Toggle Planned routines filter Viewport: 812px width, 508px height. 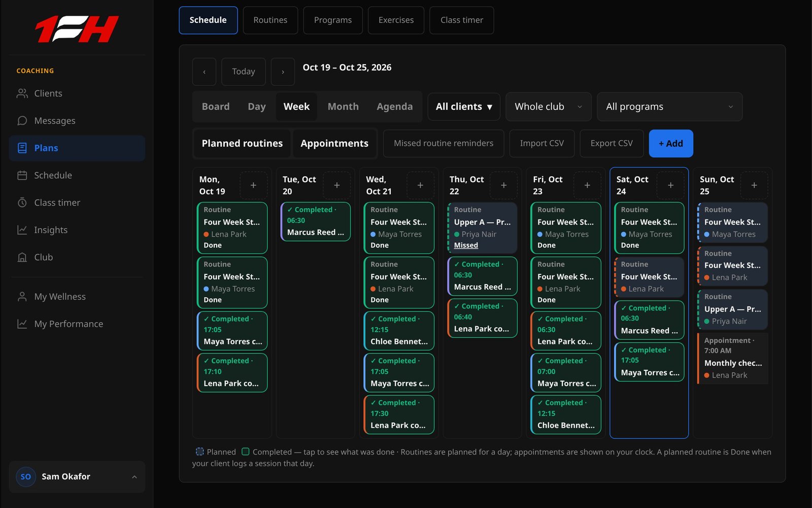[242, 143]
